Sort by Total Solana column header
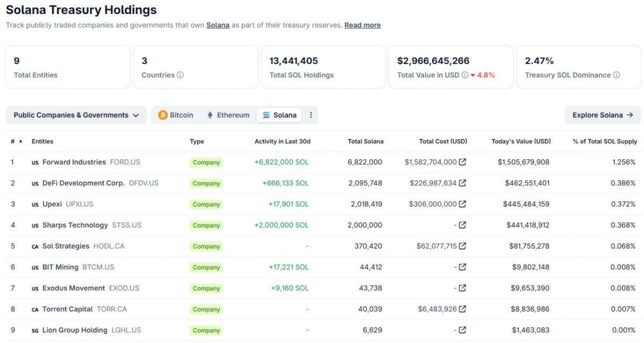The height and width of the screenshot is (343, 644). 365,141
